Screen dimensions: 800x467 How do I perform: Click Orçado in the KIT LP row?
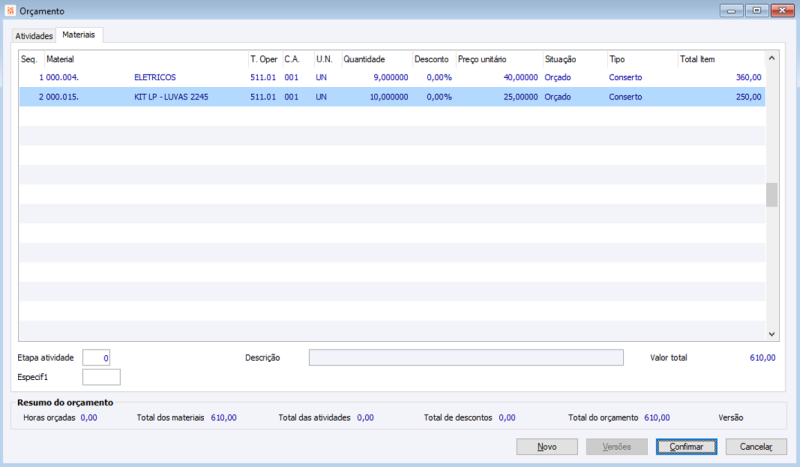click(558, 97)
